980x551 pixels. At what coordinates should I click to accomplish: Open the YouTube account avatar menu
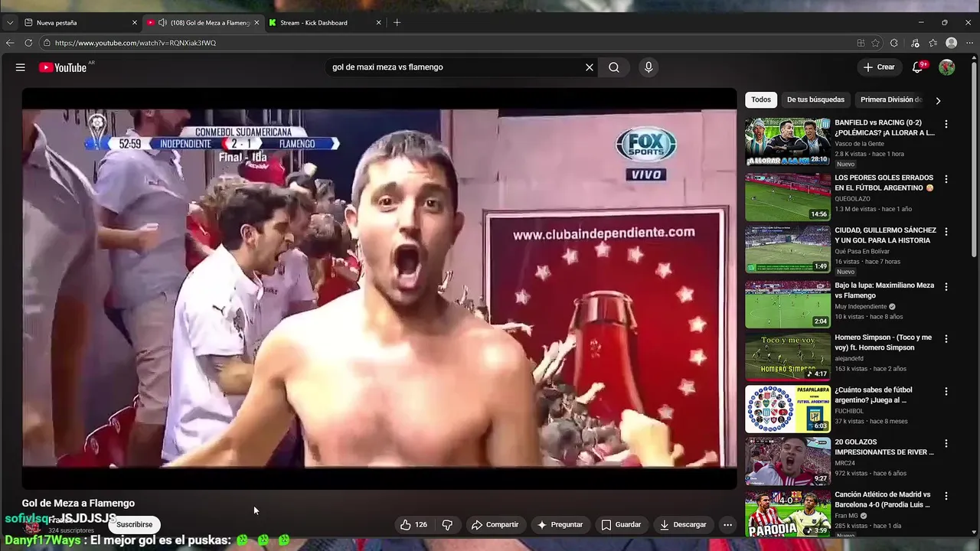(x=947, y=67)
